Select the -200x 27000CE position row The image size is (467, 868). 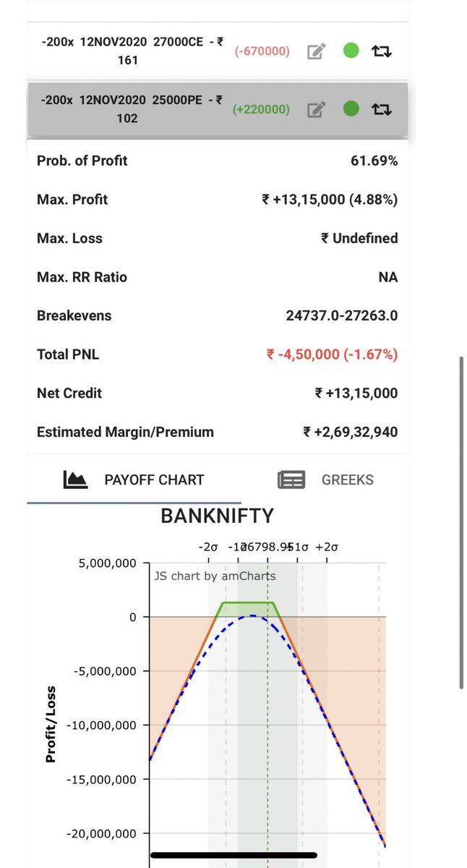218,51
